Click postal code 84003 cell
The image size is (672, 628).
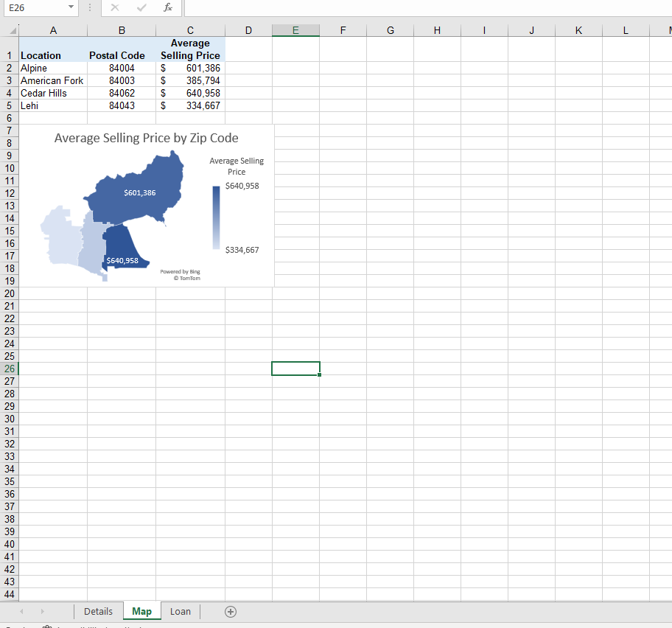click(122, 80)
